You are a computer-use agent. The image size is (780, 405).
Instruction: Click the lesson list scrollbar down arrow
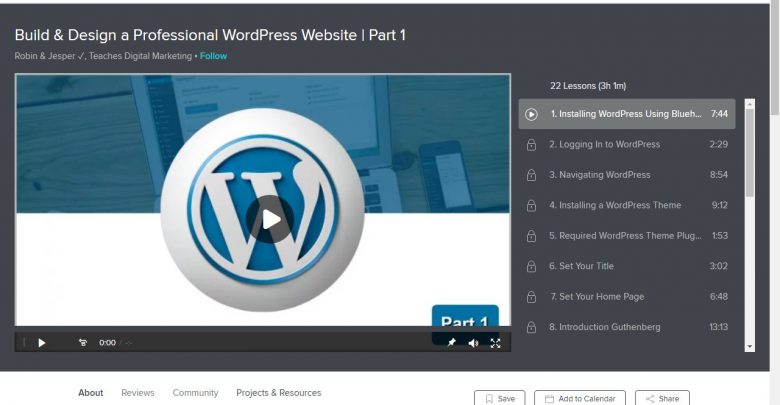750,347
